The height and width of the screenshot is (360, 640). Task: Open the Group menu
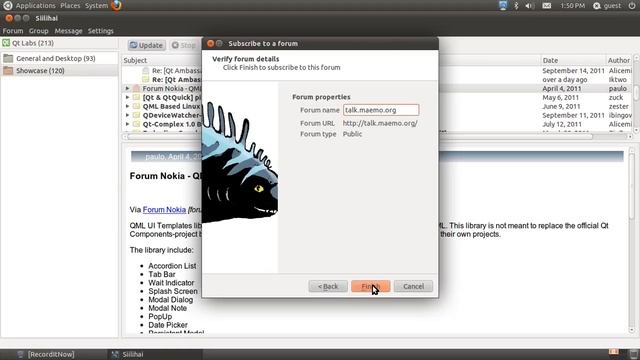point(38,31)
